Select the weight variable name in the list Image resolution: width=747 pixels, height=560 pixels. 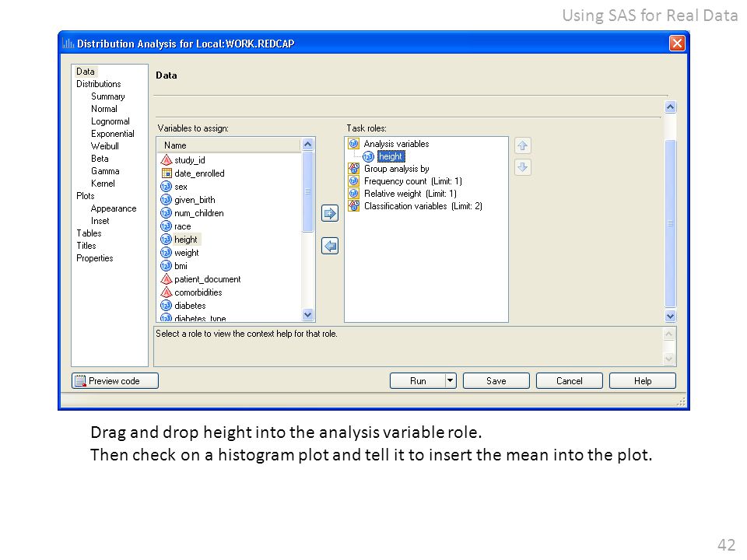click(187, 252)
